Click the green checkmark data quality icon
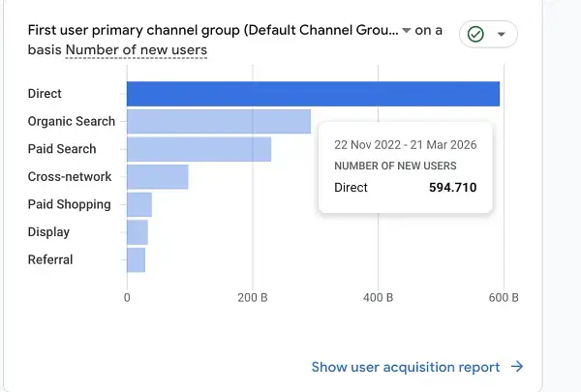 pyautogui.click(x=475, y=34)
